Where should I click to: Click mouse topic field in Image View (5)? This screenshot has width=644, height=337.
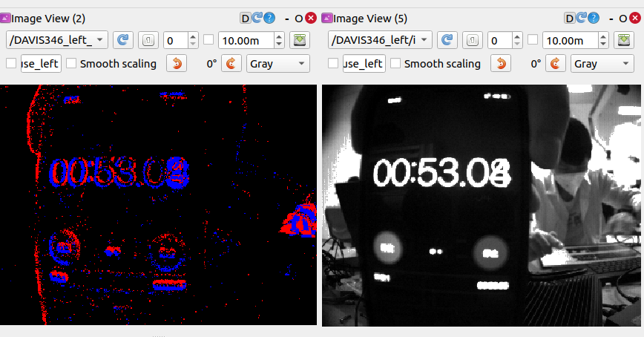364,64
